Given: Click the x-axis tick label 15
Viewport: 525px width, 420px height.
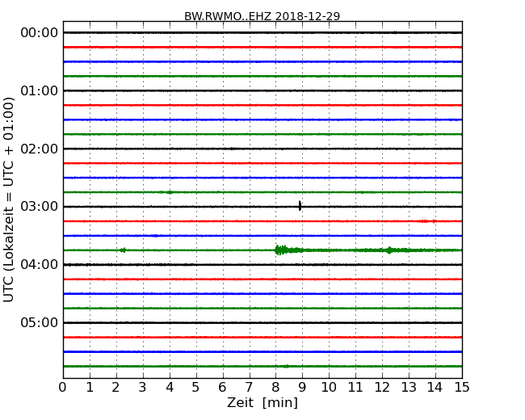Looking at the screenshot, I should [462, 388].
